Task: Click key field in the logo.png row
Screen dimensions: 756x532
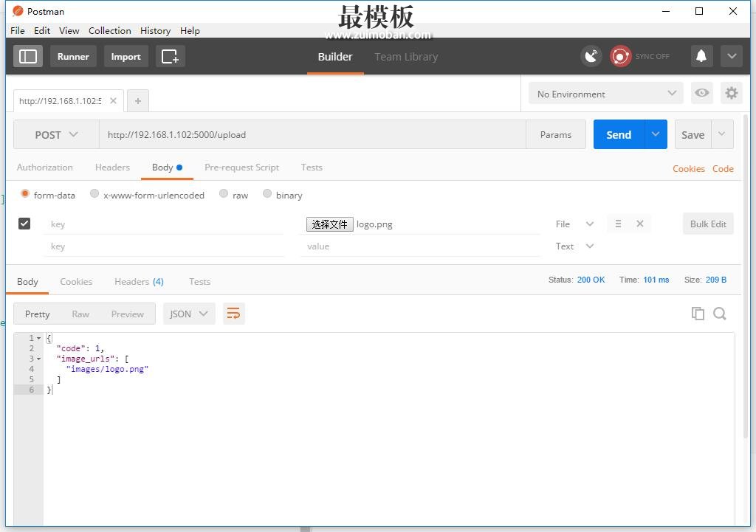Action: point(163,224)
